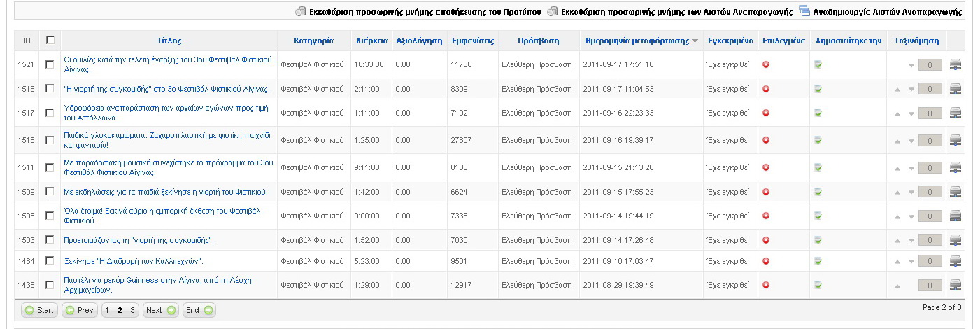Click the ordering input field of row 1503
This screenshot has width=980, height=329.
click(x=930, y=240)
